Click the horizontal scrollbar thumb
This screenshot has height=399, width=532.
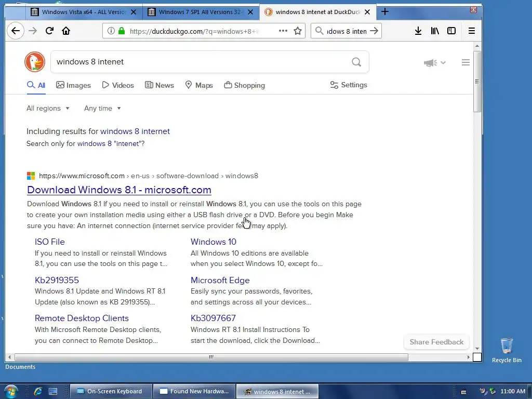coord(211,357)
